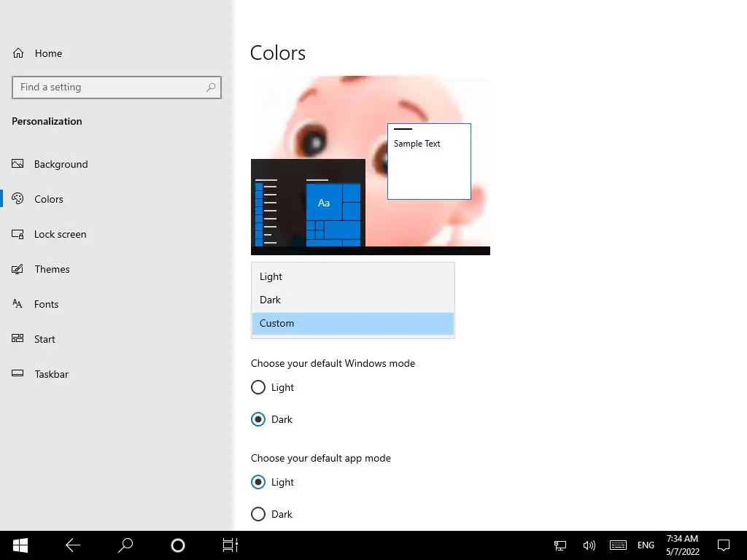Choose Light in color dropdown list
This screenshot has width=747, height=560.
pyautogui.click(x=353, y=276)
